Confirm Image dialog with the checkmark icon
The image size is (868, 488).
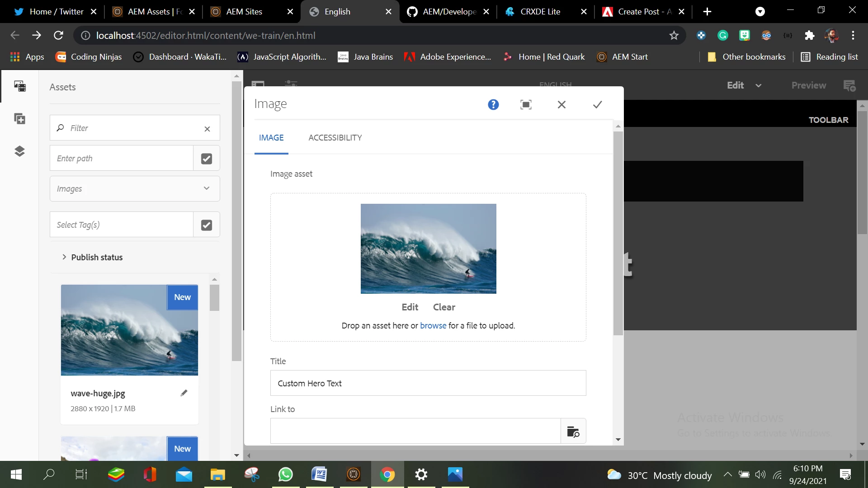tap(597, 105)
